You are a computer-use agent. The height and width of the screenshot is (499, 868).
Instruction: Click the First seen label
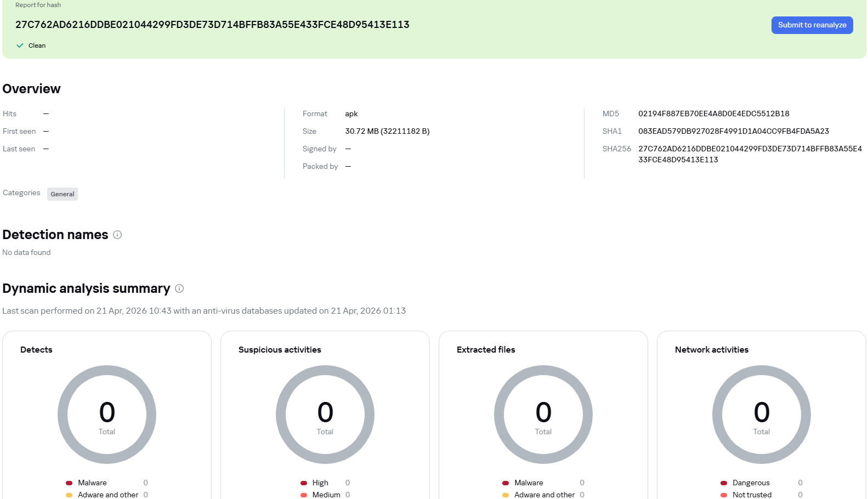[19, 131]
